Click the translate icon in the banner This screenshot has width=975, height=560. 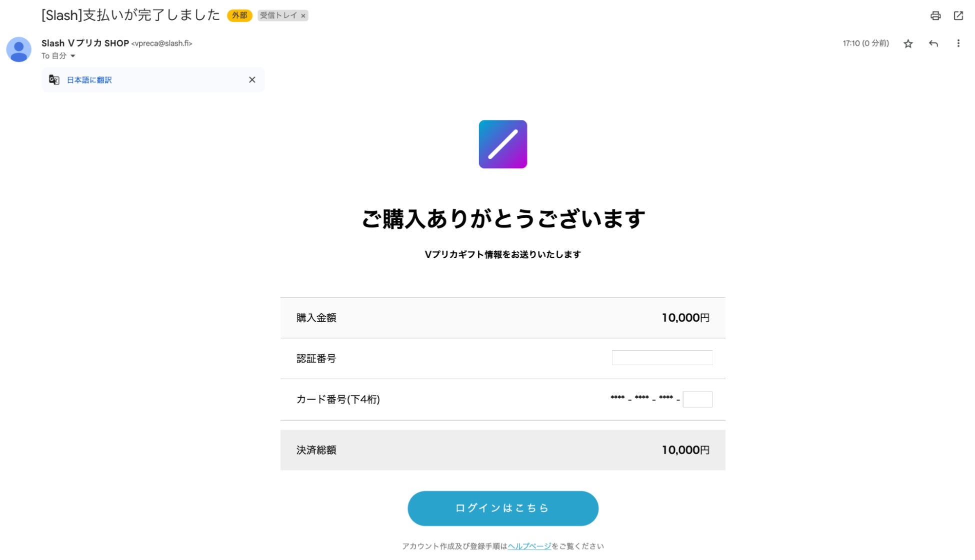54,80
